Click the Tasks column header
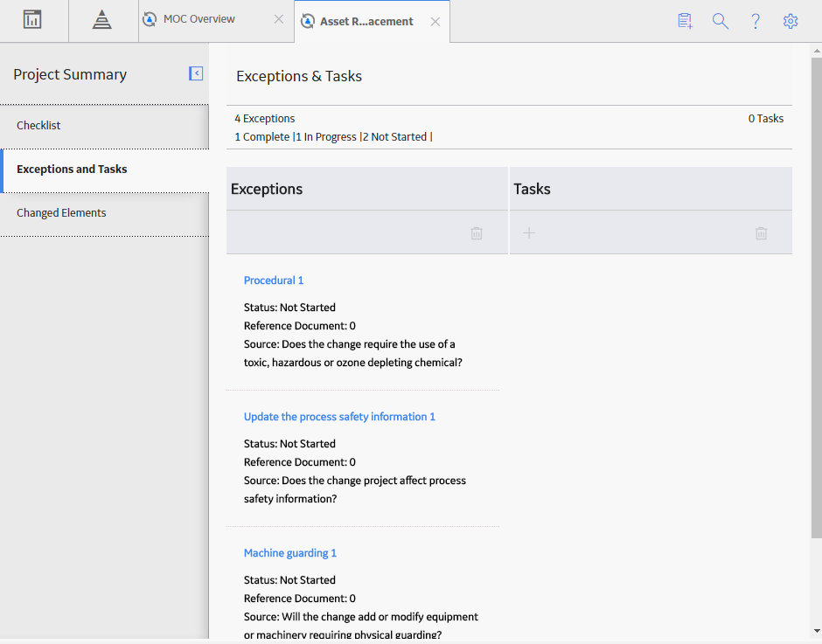 [651, 189]
